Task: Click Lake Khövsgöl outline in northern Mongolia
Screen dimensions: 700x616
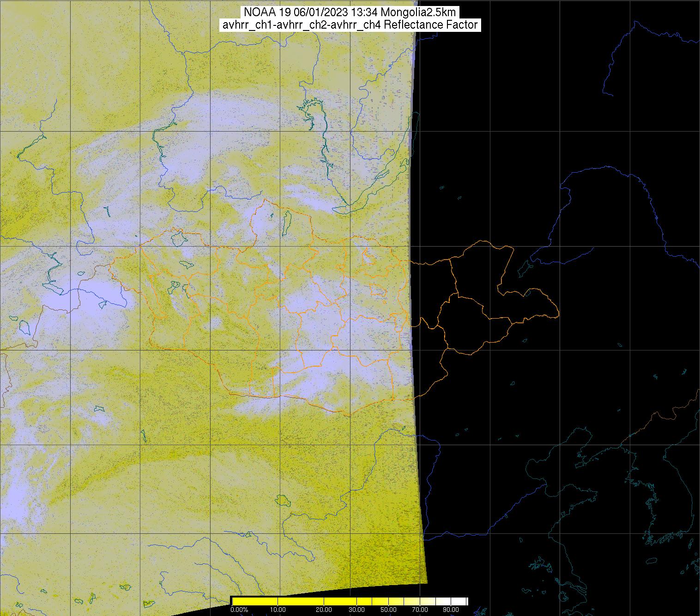Action: 287,221
